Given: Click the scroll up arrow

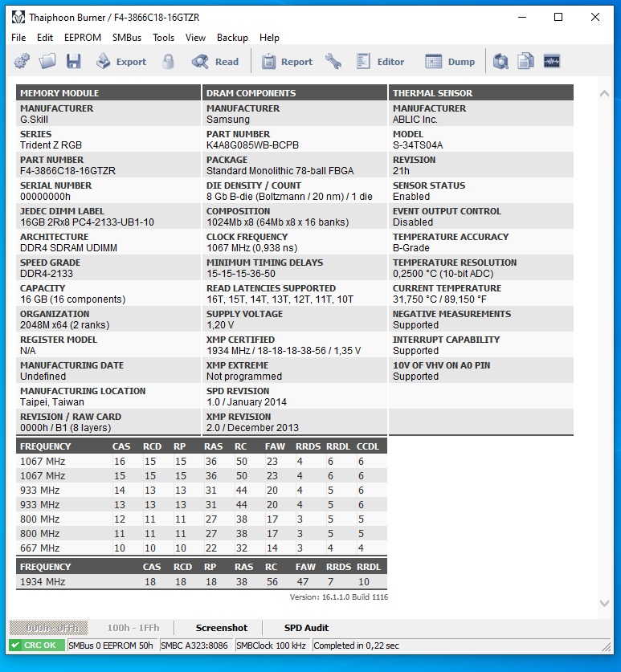Looking at the screenshot, I should click(604, 93).
